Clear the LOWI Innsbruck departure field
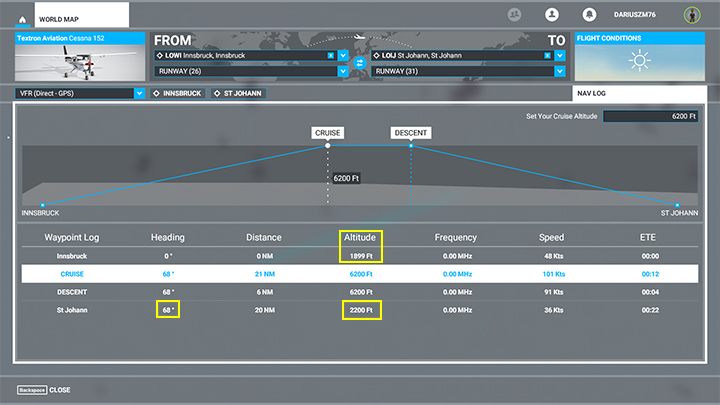Viewport: 720px width, 405px height. (331, 56)
